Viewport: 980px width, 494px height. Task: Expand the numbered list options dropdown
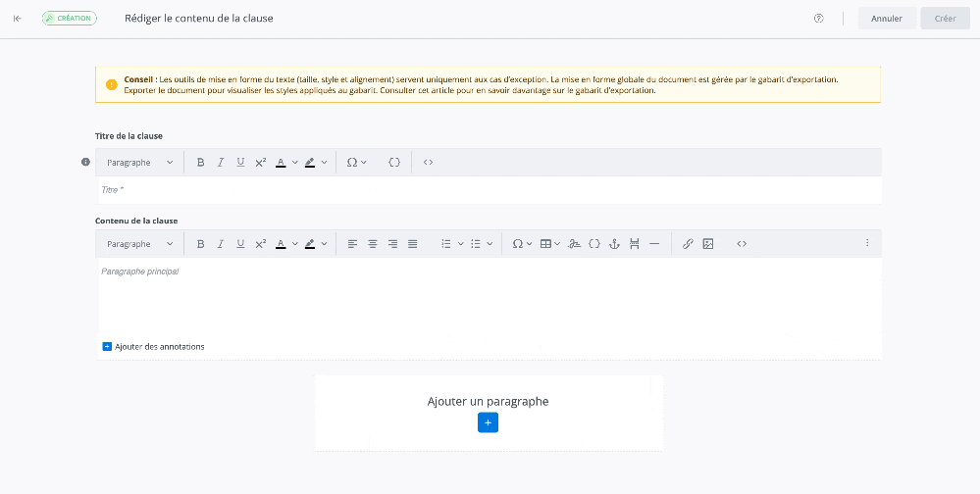pyautogui.click(x=461, y=244)
